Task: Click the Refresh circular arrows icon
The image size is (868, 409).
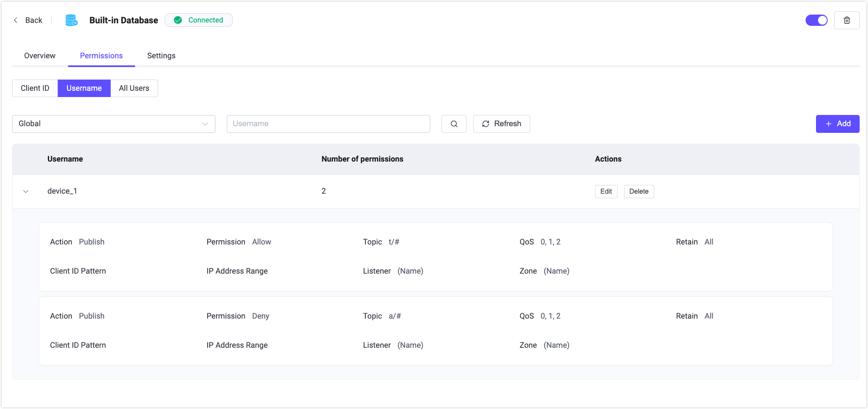Action: point(485,124)
